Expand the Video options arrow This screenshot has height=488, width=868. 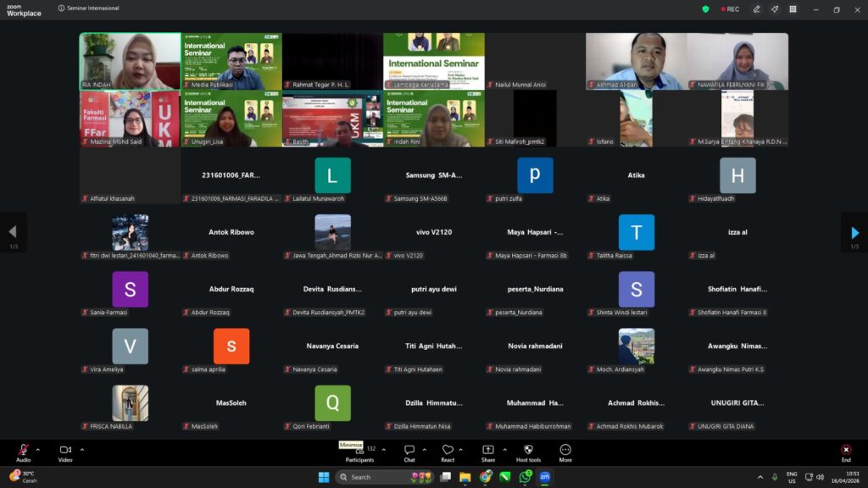click(x=82, y=449)
